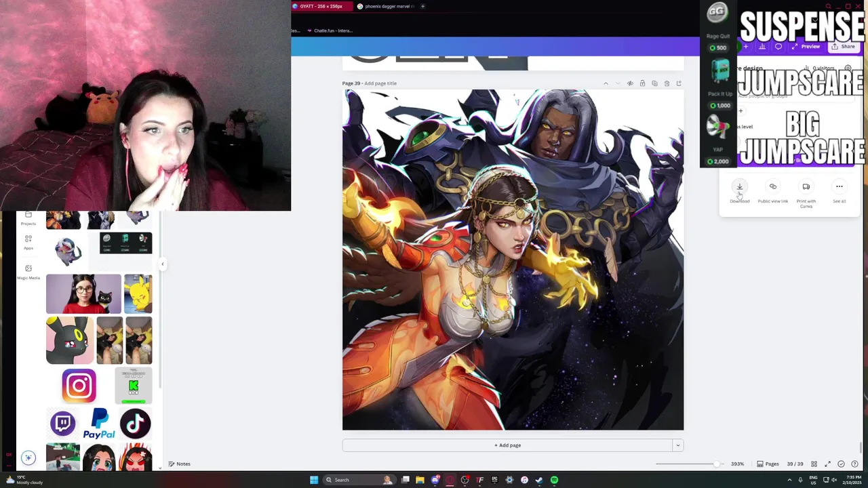
Task: Select the Twitch logo thumbnail
Action: coord(63,424)
